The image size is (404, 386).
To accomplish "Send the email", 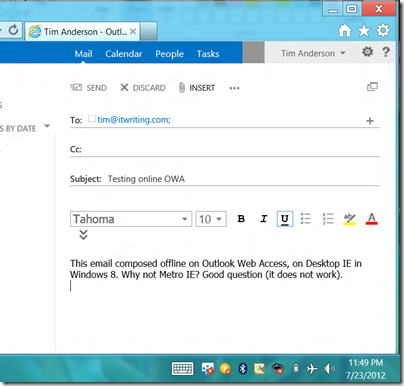I will pyautogui.click(x=89, y=88).
